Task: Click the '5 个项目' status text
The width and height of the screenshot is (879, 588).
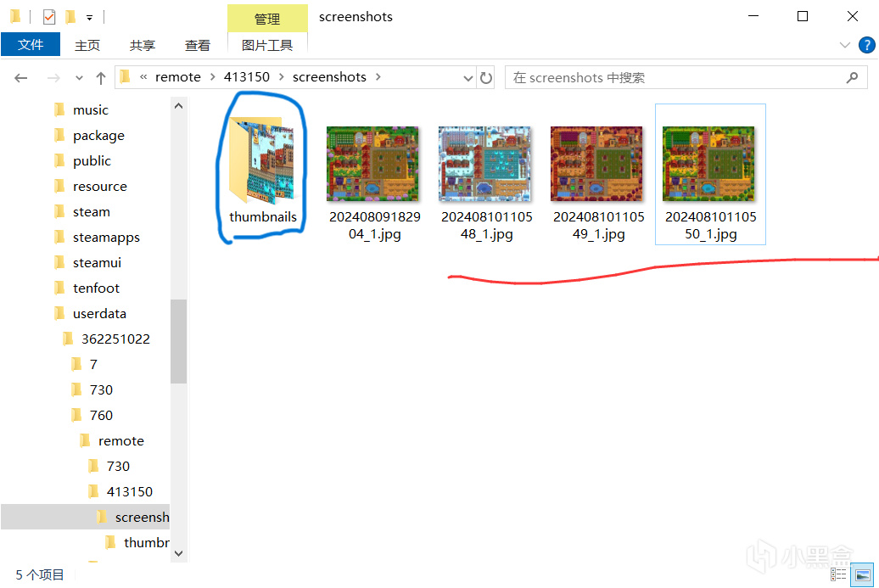Action: click(40, 574)
